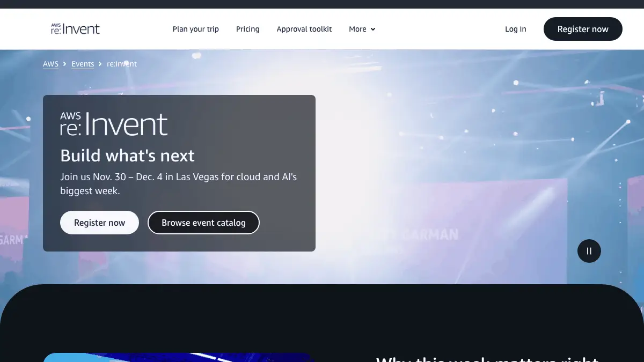Expand the More dropdown menu
Image resolution: width=644 pixels, height=362 pixels.
tap(362, 29)
